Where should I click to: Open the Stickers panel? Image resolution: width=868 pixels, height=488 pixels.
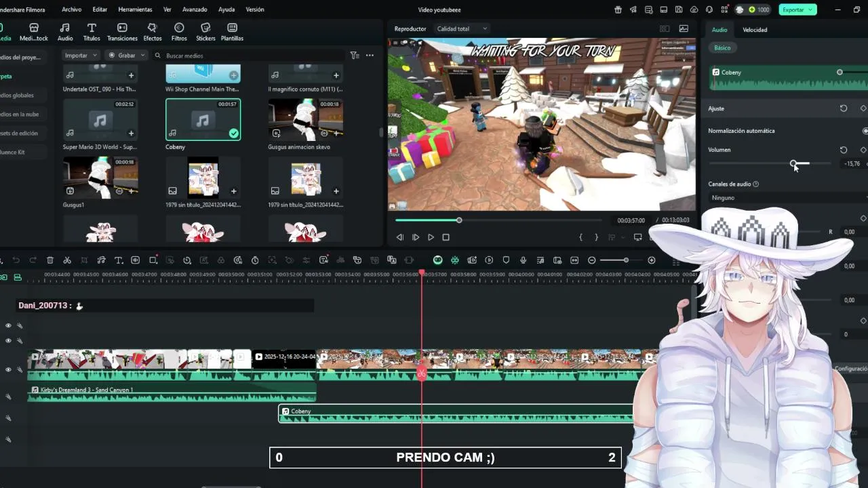tap(205, 32)
